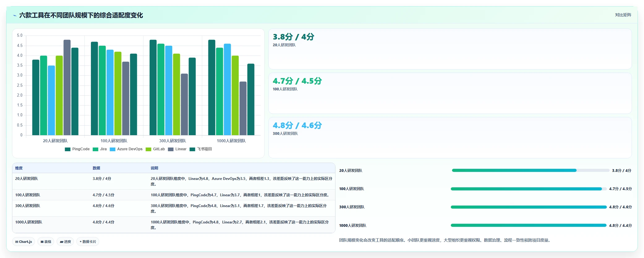Click the 1000人研发团队 progress bar
This screenshot has width=644, height=258.
click(x=529, y=225)
